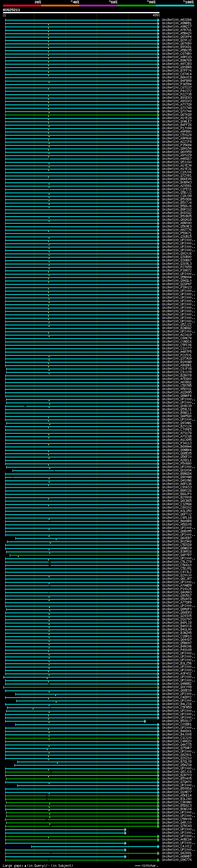Open hit UniRef100_A7E6K0
Image resolution: width=197 pixels, height=868 pixels.
tap(177, 379)
